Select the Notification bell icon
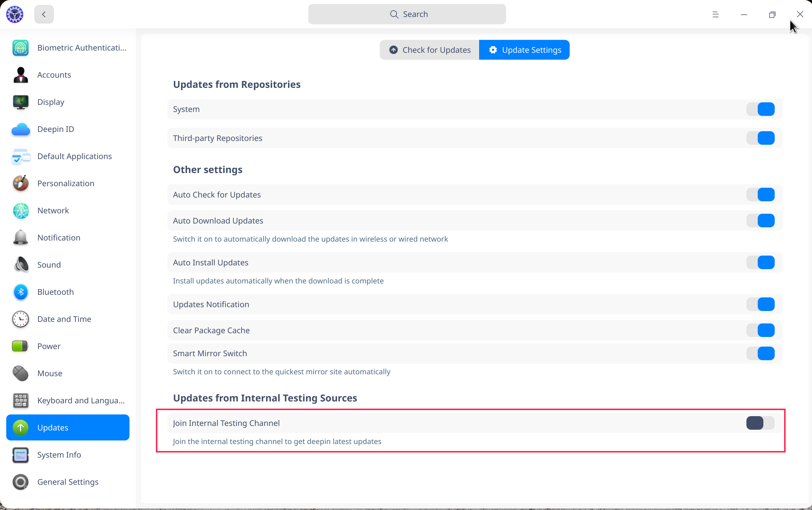This screenshot has width=812, height=510. [x=20, y=238]
